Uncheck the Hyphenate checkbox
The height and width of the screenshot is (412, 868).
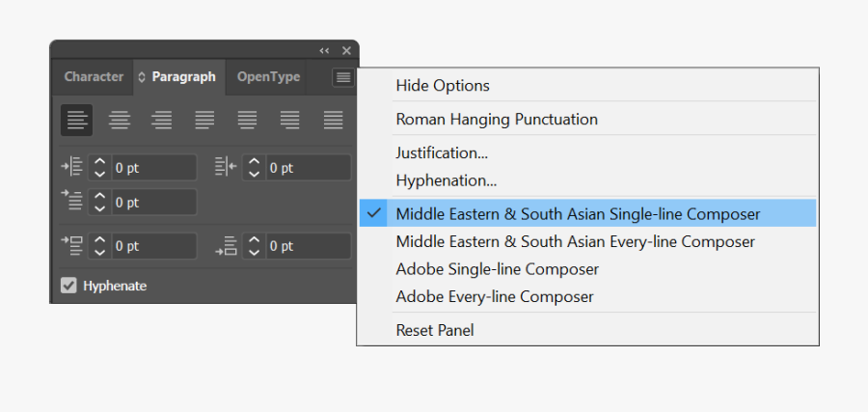tap(68, 286)
